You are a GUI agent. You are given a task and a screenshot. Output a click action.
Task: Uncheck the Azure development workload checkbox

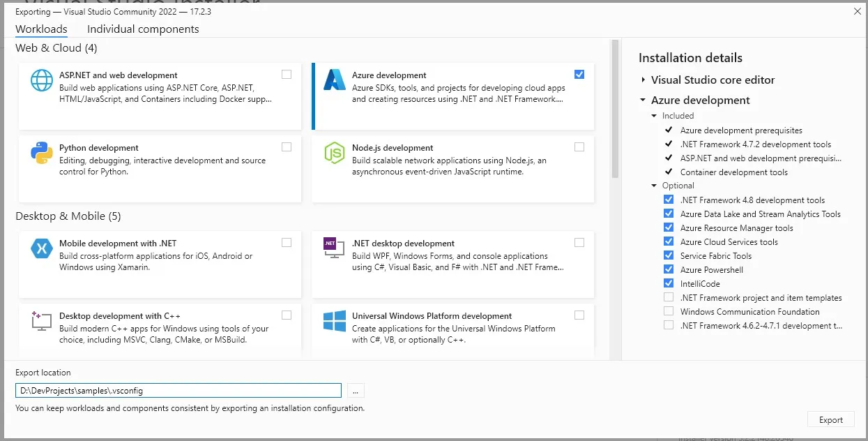pos(579,75)
